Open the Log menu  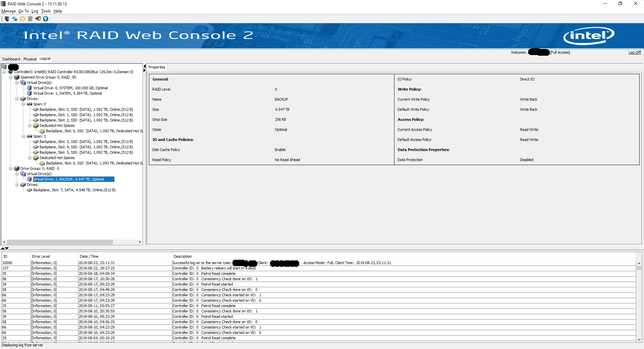pos(35,11)
